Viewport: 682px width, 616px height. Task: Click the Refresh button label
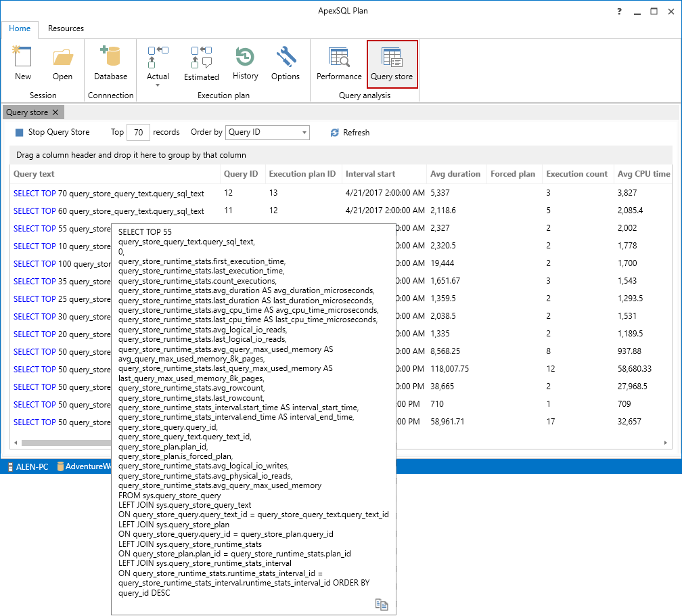tap(356, 133)
